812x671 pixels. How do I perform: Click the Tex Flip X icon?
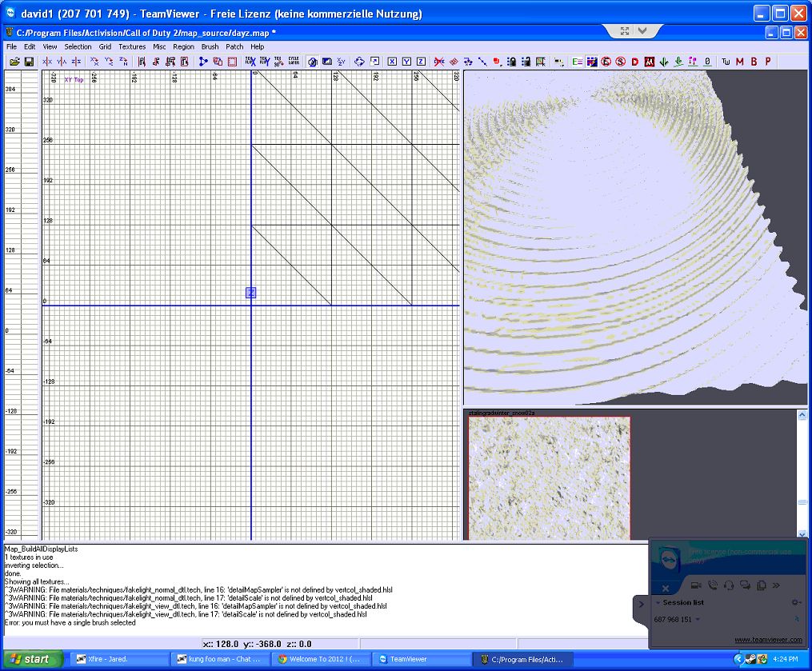250,62
